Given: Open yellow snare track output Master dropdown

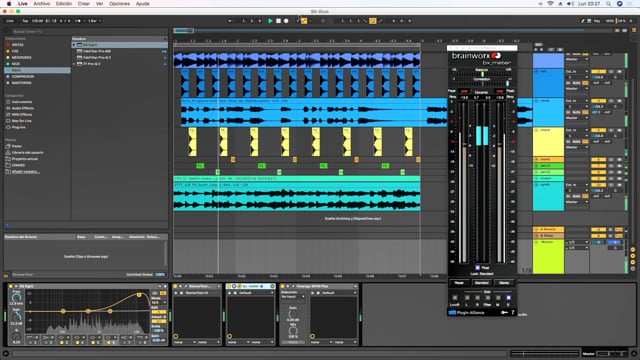Looking at the screenshot, I should (576, 147).
